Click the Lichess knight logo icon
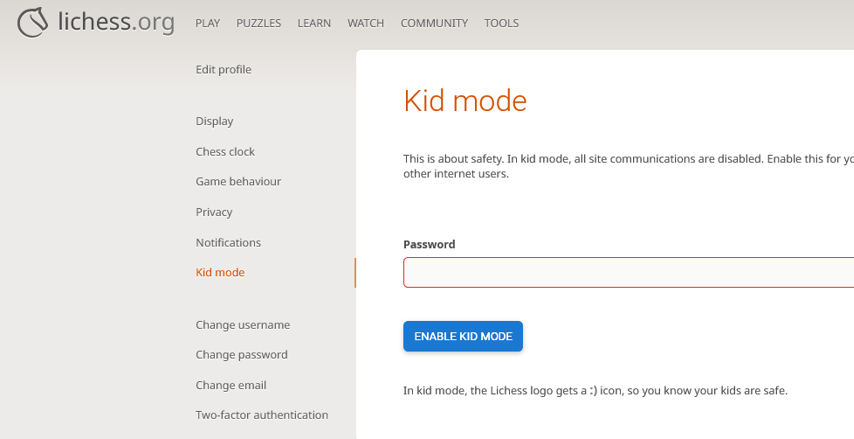 pyautogui.click(x=33, y=22)
